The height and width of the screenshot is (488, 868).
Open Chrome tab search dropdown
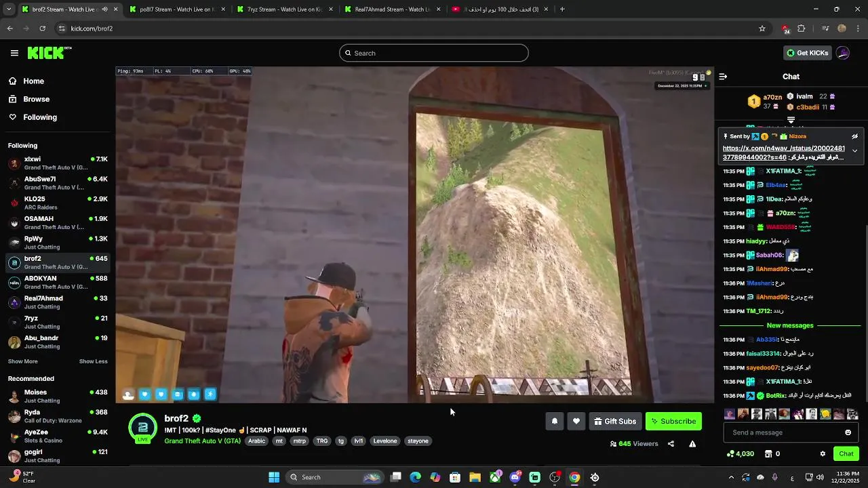pos(7,9)
